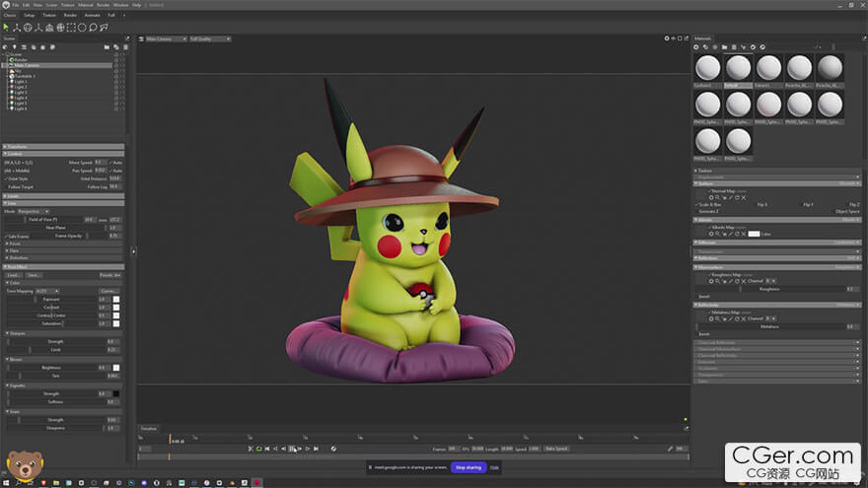The width and height of the screenshot is (868, 488).
Task: Click the trash icon in Materials toolbar
Action: pyautogui.click(x=734, y=47)
